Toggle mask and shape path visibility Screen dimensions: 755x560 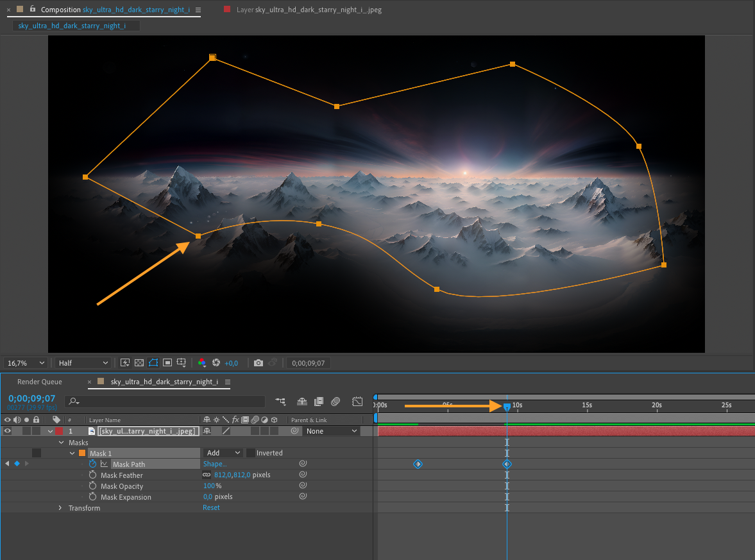click(x=153, y=363)
